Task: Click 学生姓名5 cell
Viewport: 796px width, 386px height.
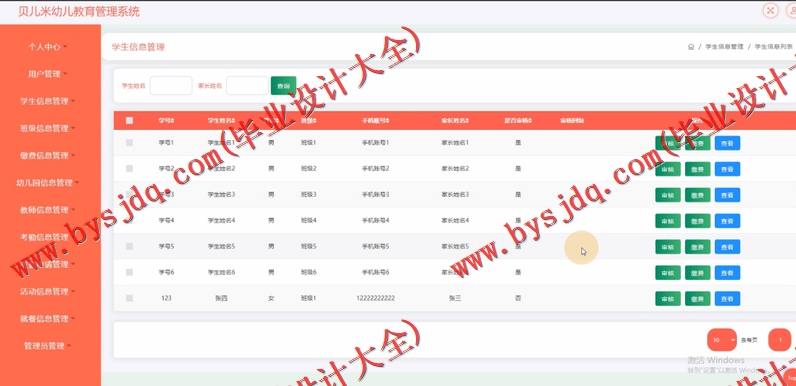Action: (x=221, y=246)
